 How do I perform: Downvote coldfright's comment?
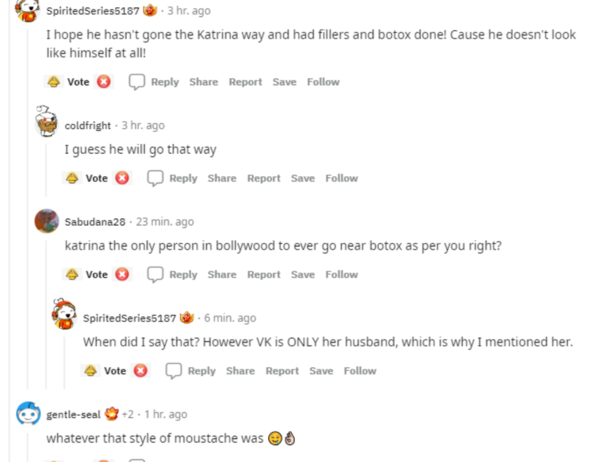(x=122, y=178)
